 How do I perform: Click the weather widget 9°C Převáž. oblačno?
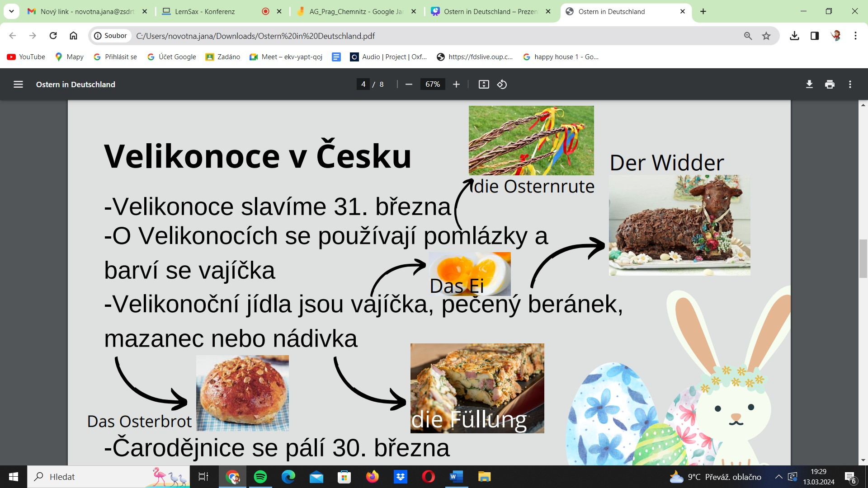point(715,477)
